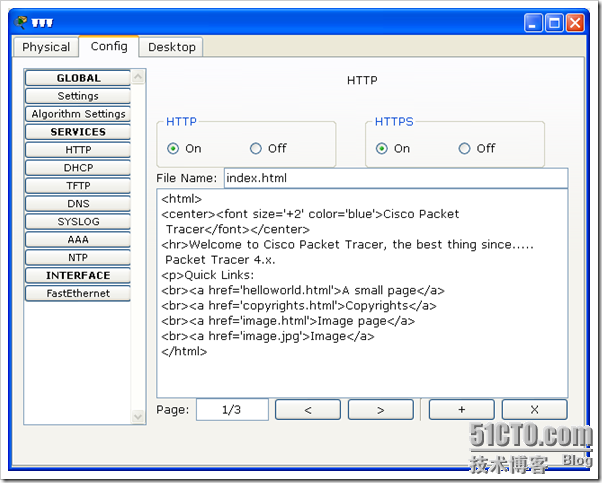Click inside the HTML content editor

[362, 293]
